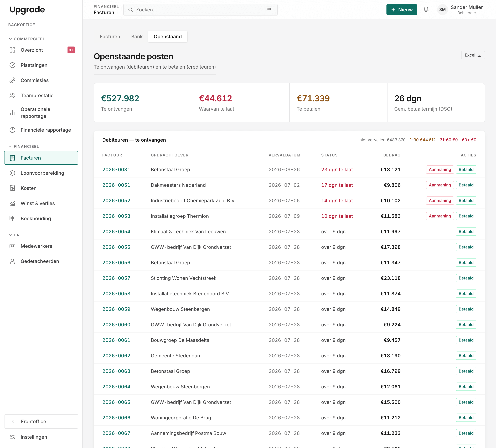Click the VERVALDATUM column header
496x448 pixels.
[284, 155]
